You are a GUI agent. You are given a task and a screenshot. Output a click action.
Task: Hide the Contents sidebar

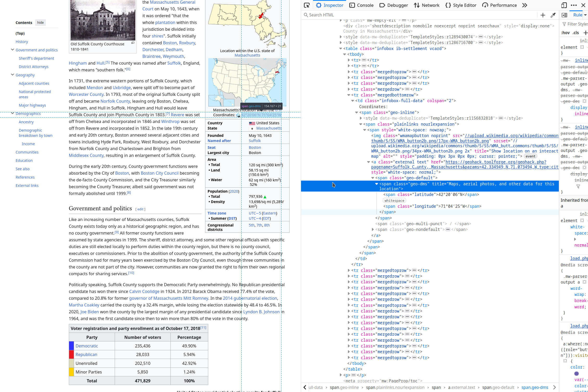point(40,22)
